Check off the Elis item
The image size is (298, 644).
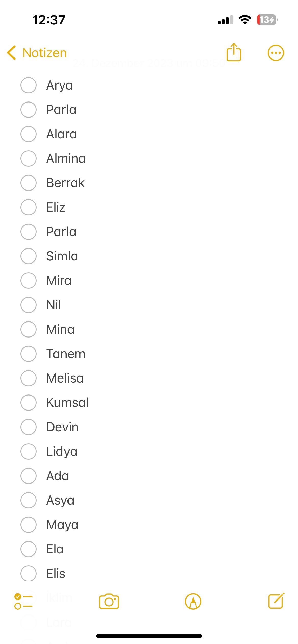(28, 573)
